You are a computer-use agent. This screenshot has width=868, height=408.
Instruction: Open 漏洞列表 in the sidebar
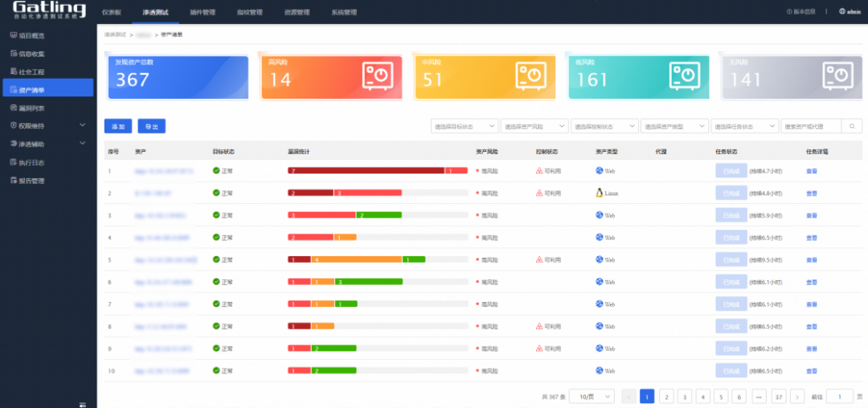[32, 108]
